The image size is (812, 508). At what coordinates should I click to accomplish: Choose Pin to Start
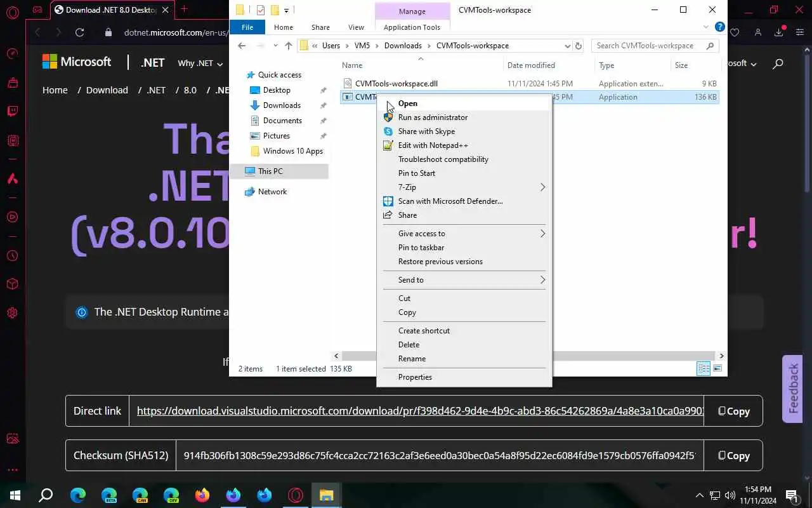click(464, 173)
